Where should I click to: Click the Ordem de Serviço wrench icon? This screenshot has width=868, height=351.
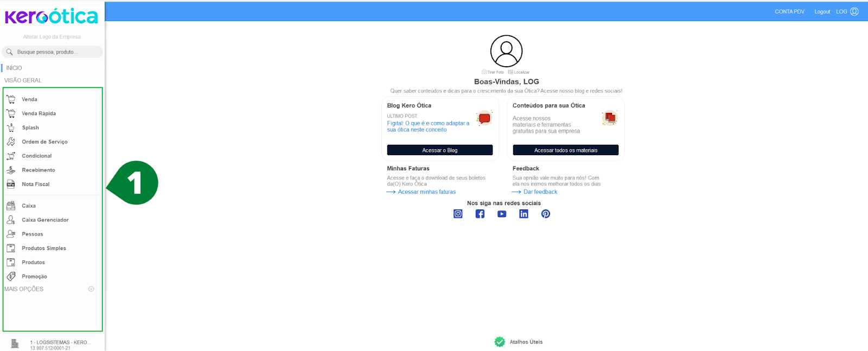coord(11,142)
